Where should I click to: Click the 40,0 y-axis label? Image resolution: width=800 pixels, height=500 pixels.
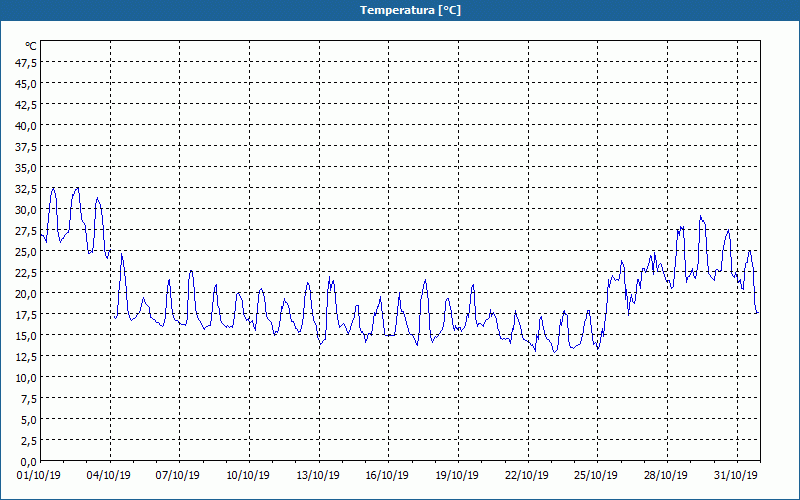pyautogui.click(x=26, y=126)
